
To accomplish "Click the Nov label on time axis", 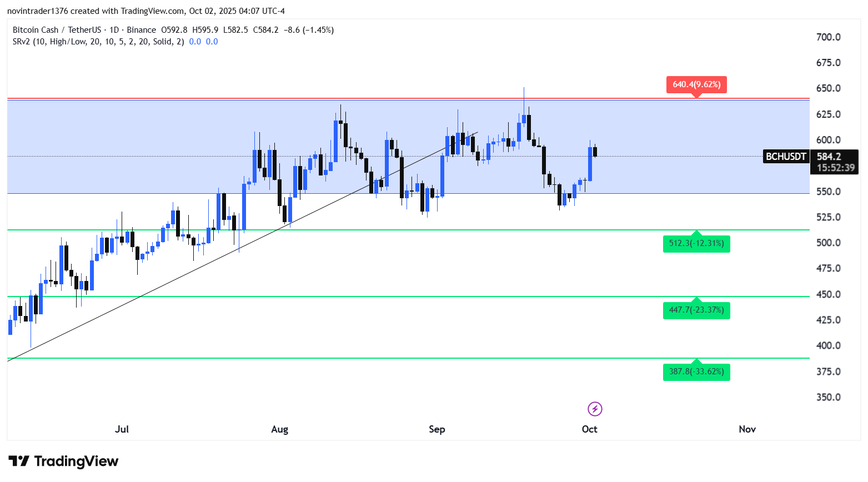I will pyautogui.click(x=747, y=429).
